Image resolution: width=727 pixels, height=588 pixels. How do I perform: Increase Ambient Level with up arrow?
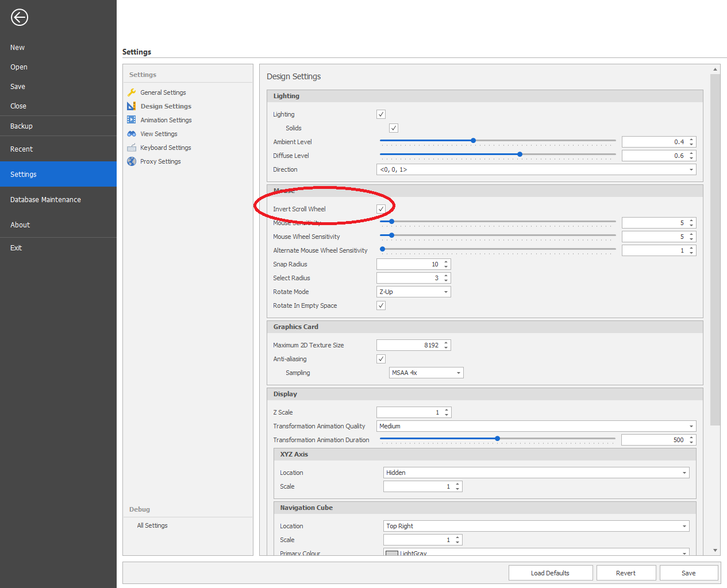[691, 140]
